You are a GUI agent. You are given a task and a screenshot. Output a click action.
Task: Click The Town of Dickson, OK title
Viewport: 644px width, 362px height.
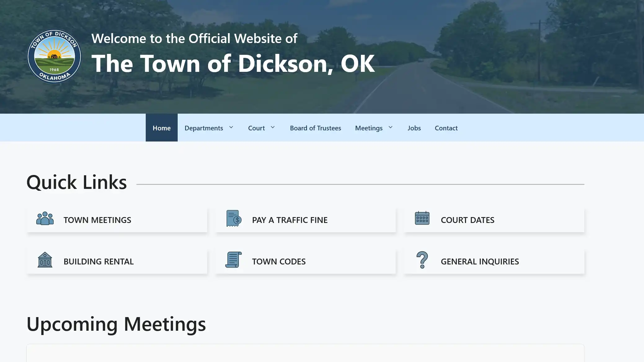click(x=233, y=63)
